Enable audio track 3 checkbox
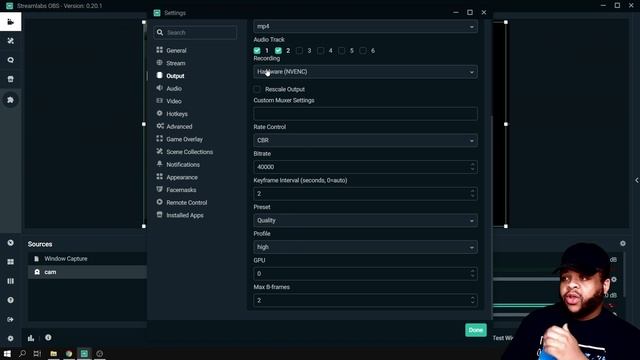This screenshot has height=360, width=640. tap(300, 51)
